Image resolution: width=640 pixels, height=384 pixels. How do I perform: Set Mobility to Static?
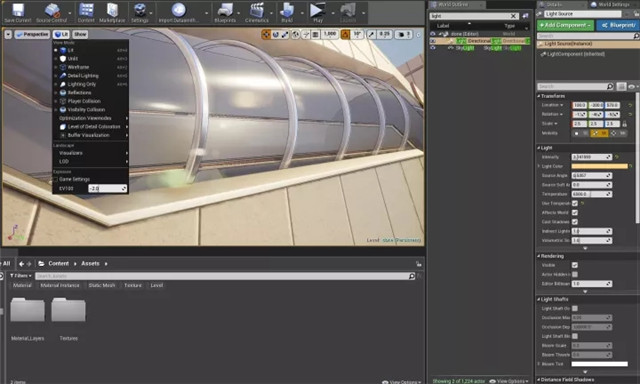coord(581,133)
